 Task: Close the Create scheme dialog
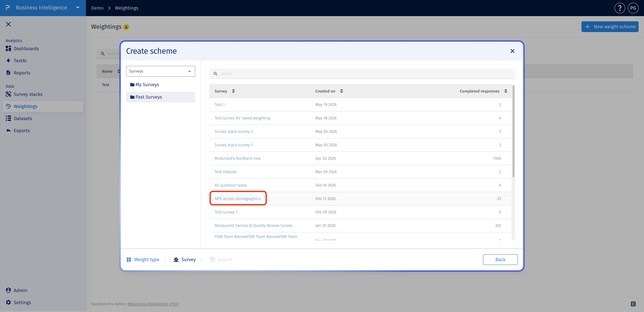pos(512,51)
